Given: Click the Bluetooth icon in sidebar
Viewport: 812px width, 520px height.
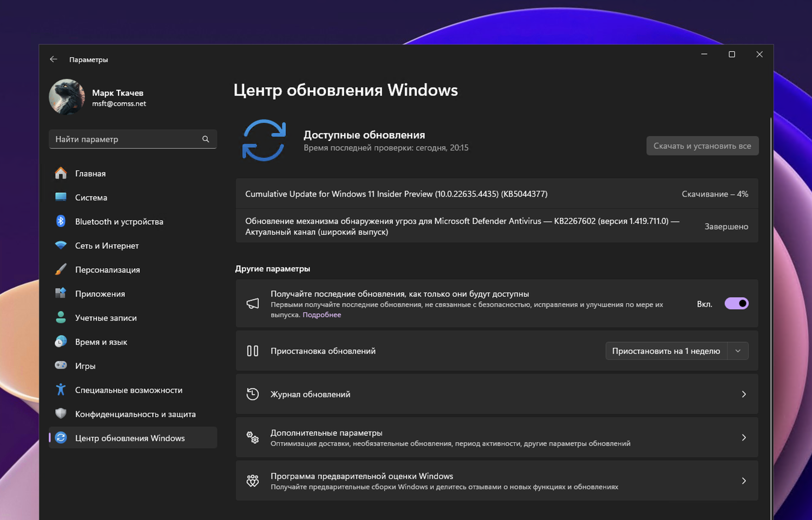Looking at the screenshot, I should [x=61, y=221].
